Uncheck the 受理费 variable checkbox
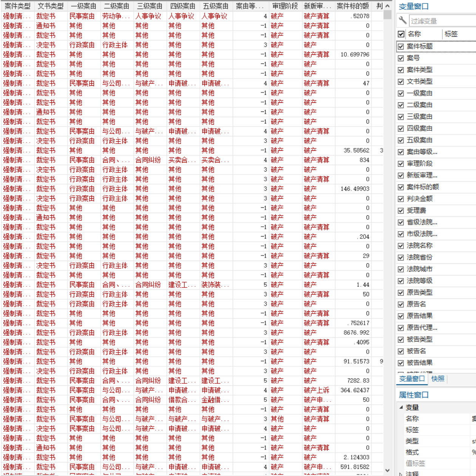Image resolution: width=476 pixels, height=476 pixels. tap(401, 210)
